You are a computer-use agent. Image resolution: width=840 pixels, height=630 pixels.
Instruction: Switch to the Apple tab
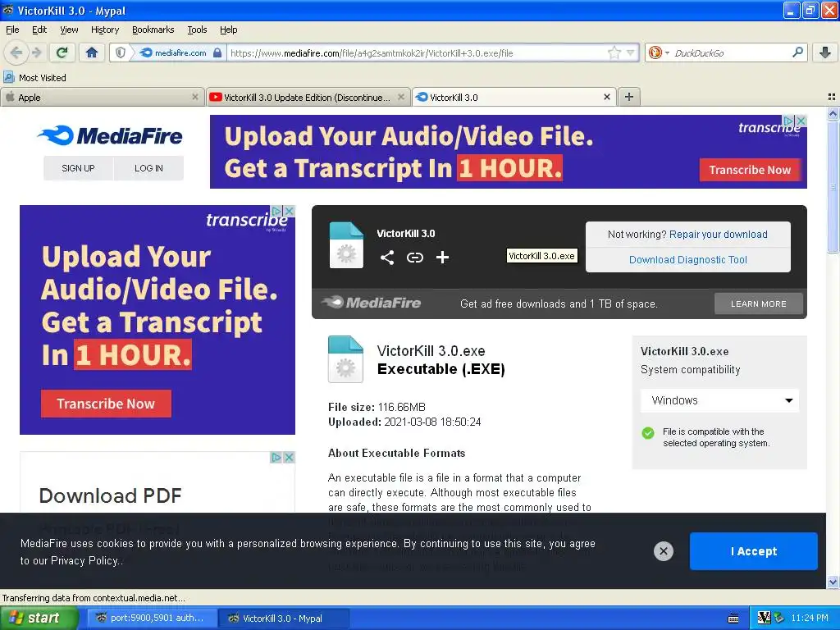click(102, 97)
